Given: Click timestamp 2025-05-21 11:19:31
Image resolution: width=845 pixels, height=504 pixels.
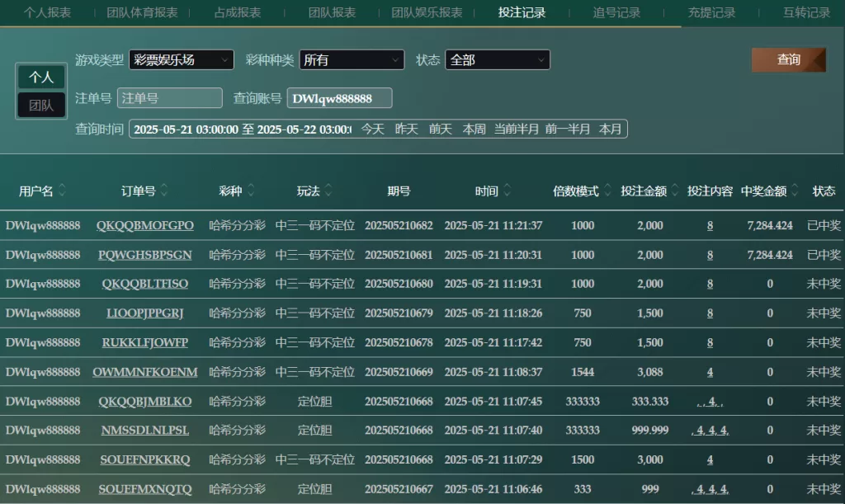Looking at the screenshot, I should coord(493,284).
